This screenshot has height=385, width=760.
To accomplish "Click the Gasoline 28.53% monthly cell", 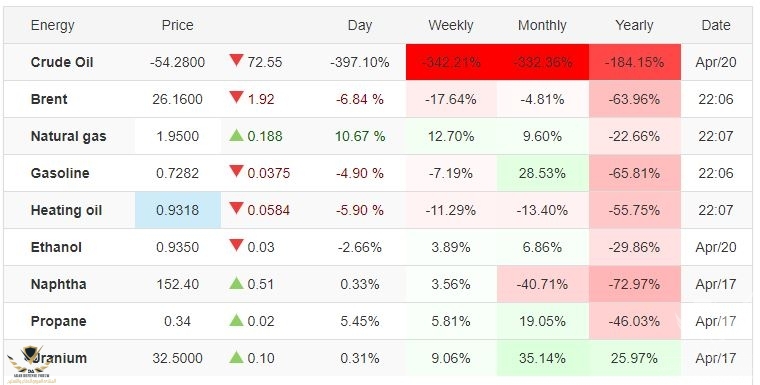I will click(x=542, y=173).
